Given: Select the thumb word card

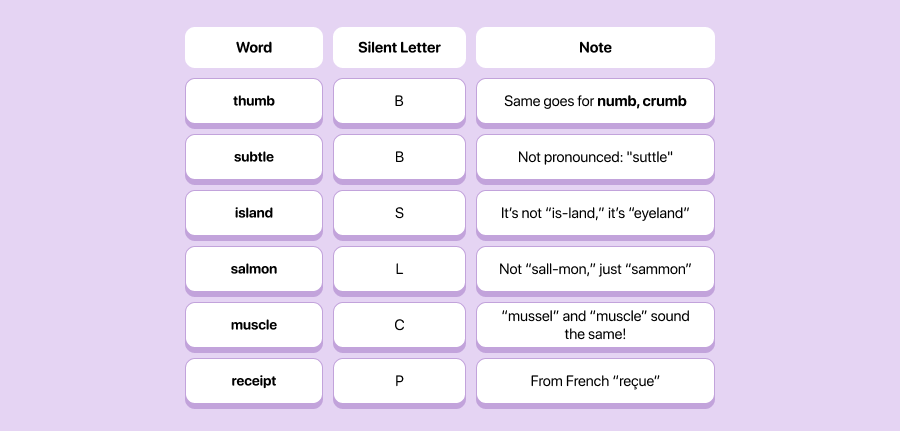Looking at the screenshot, I should pos(254,101).
